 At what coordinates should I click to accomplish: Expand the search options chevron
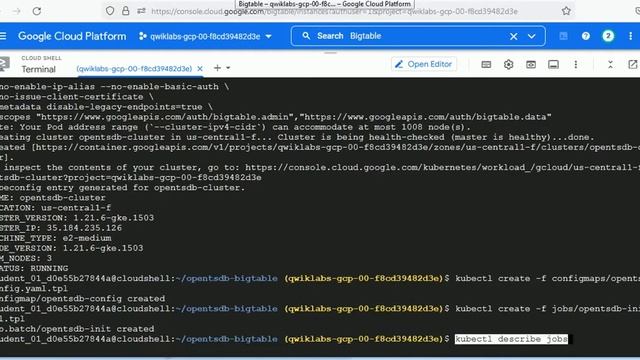pyautogui.click(x=531, y=36)
